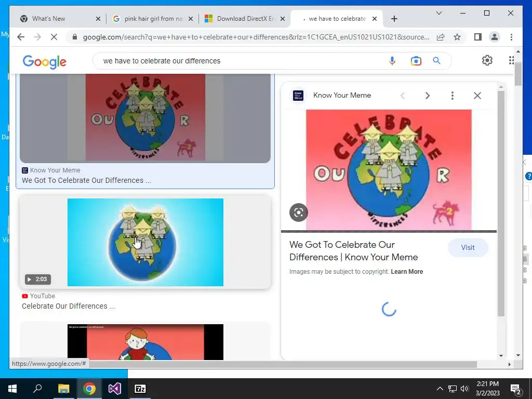The height and width of the screenshot is (399, 532).
Task: Click preview panel scrollbar thumb
Action: click(501, 203)
